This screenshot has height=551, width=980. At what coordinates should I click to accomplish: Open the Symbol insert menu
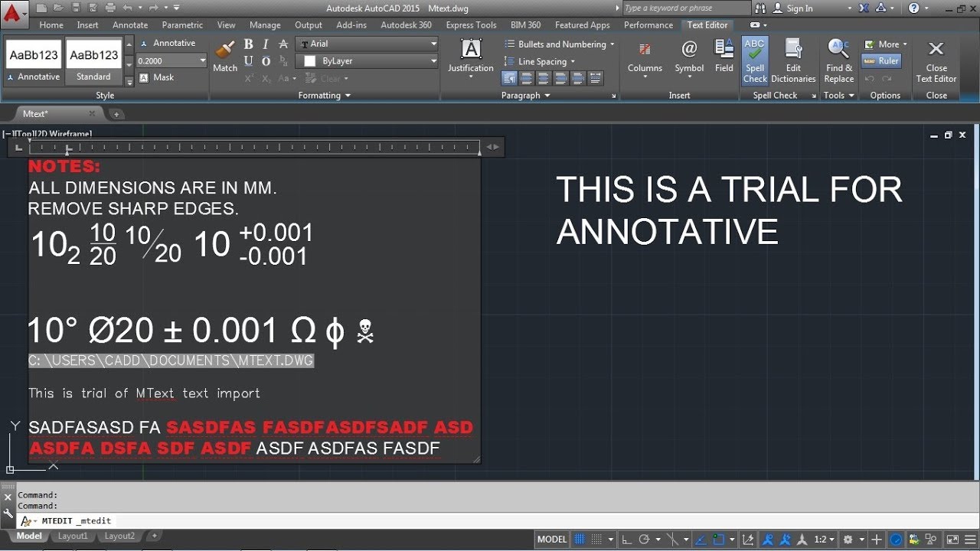pos(689,57)
